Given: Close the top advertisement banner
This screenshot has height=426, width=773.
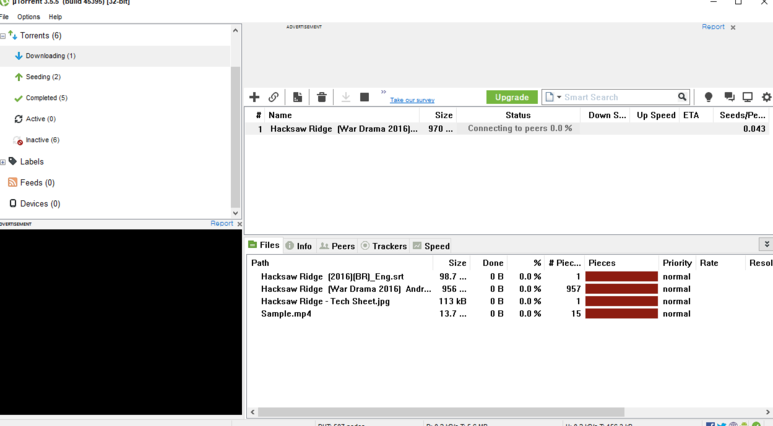Looking at the screenshot, I should (x=733, y=27).
